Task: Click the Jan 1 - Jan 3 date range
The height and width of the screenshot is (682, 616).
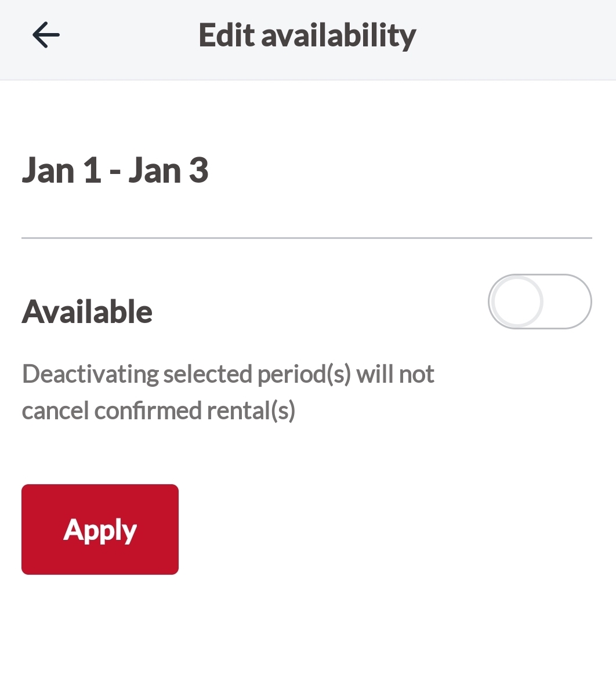Action: (x=115, y=170)
